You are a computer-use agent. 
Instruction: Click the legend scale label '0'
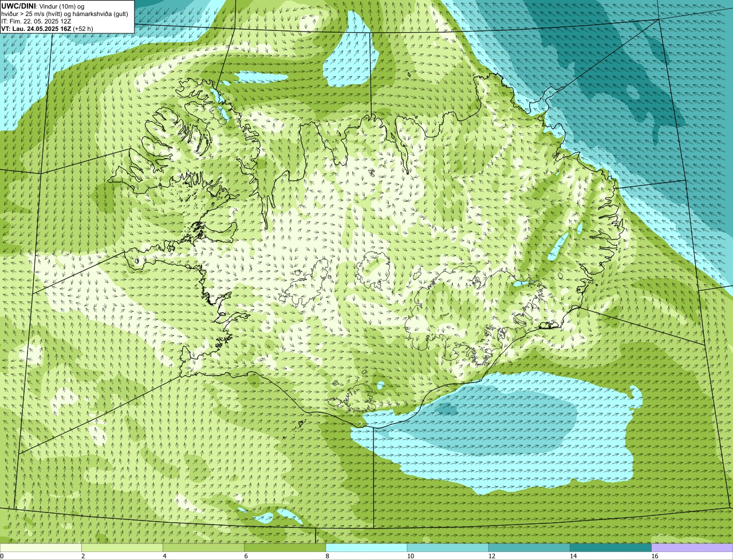[x=2, y=556]
